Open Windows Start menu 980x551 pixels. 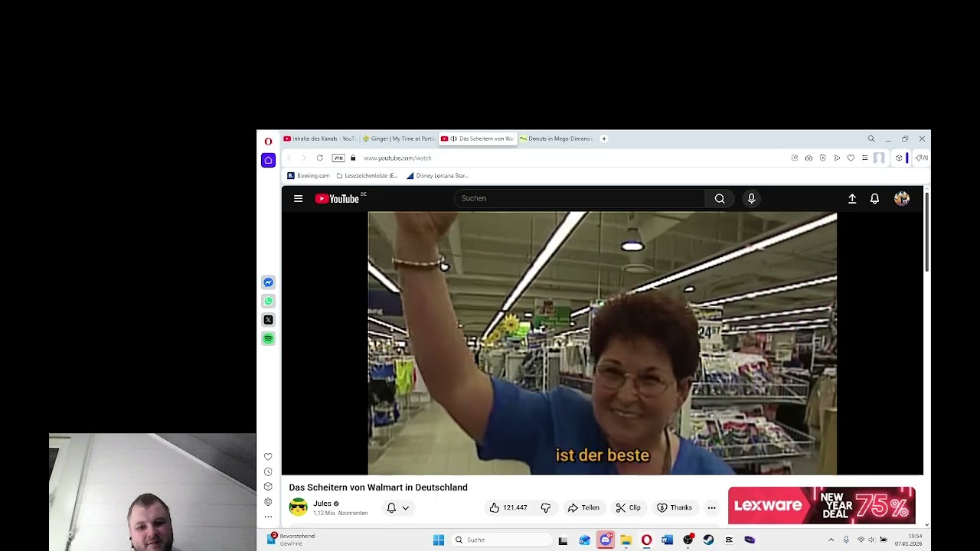438,540
